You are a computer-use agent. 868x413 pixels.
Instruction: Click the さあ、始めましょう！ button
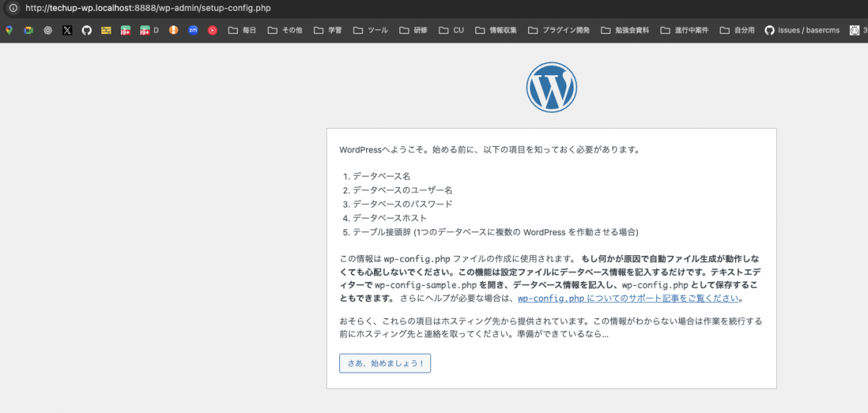[385, 363]
